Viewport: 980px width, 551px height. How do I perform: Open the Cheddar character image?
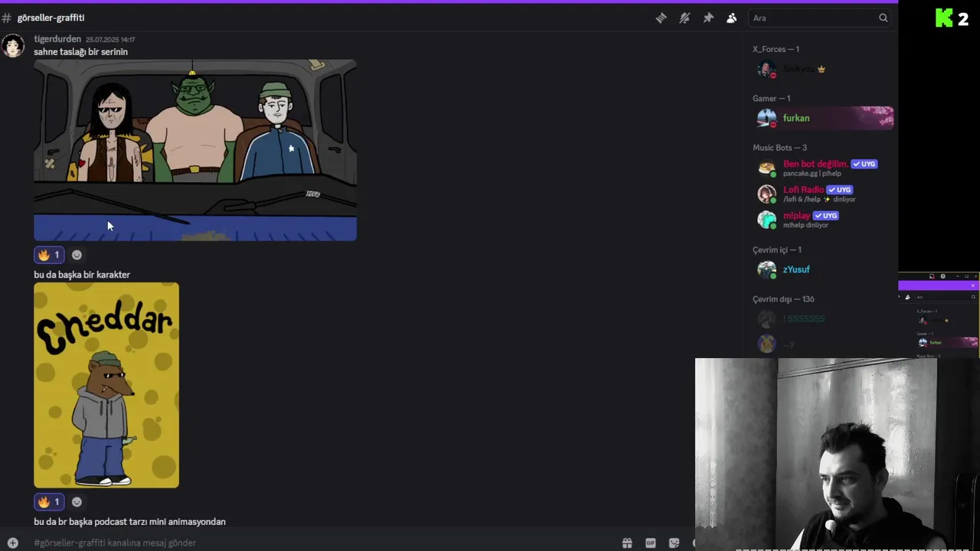pos(106,385)
